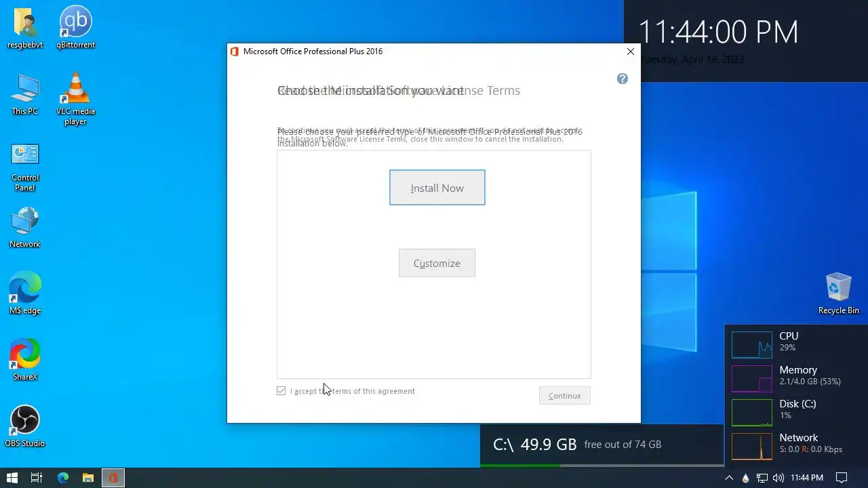Open the resgbebvt user folder icon
This screenshot has height=488, width=868.
(25, 28)
